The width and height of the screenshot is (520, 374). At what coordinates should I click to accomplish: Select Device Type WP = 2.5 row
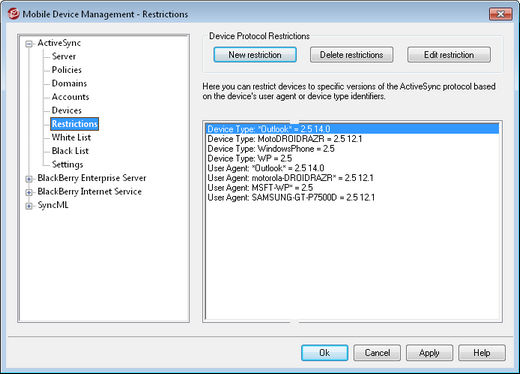point(353,158)
